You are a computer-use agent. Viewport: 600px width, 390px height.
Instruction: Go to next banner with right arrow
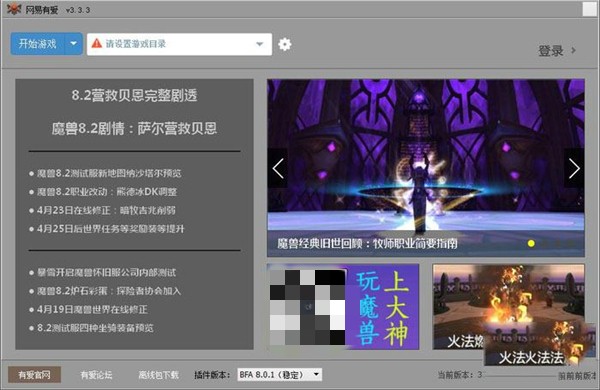pos(574,168)
